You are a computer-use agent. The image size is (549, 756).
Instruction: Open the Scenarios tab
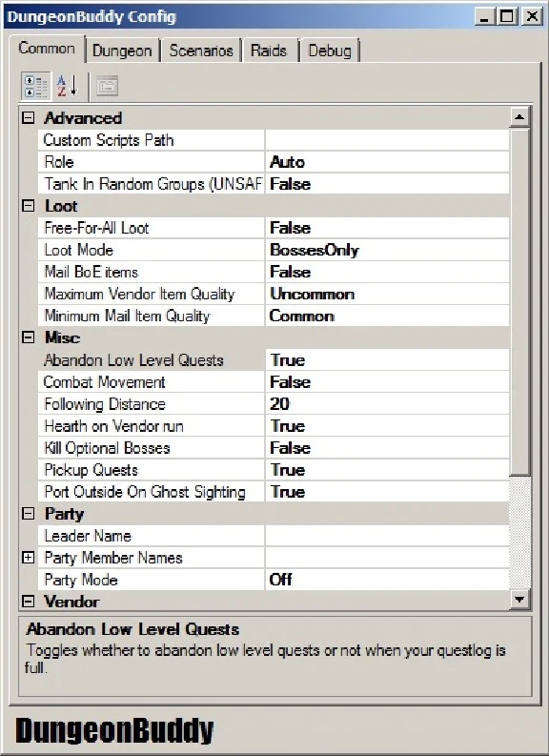point(201,51)
